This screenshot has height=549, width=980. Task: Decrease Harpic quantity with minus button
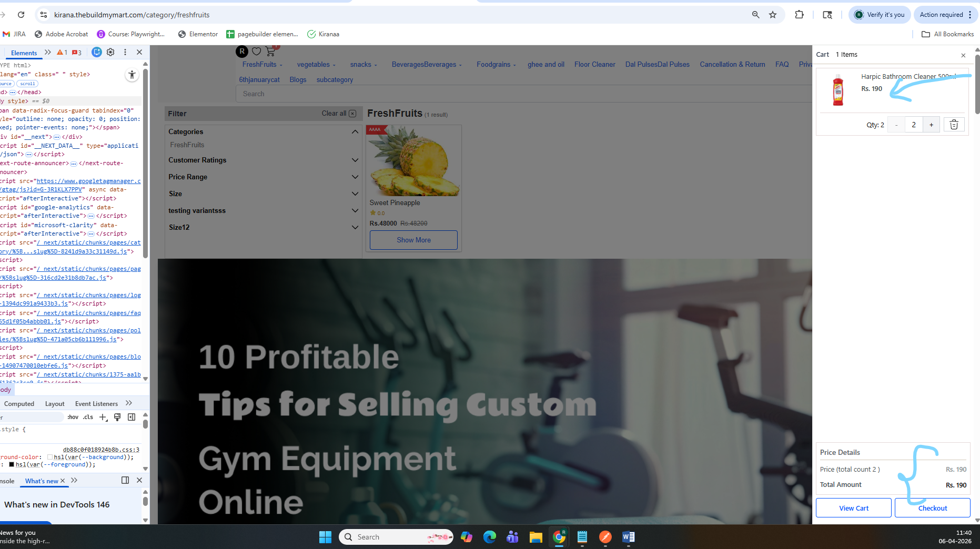[x=896, y=125]
